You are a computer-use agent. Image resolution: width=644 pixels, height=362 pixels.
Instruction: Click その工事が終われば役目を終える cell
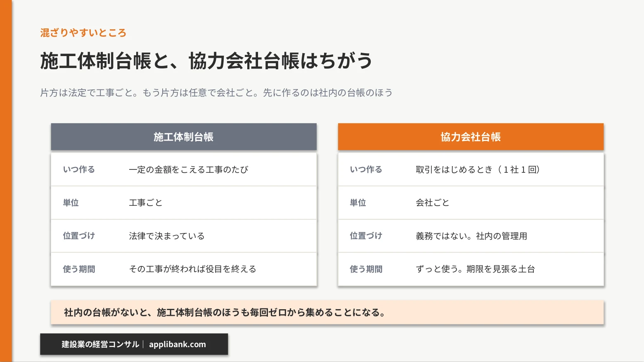[193, 269]
